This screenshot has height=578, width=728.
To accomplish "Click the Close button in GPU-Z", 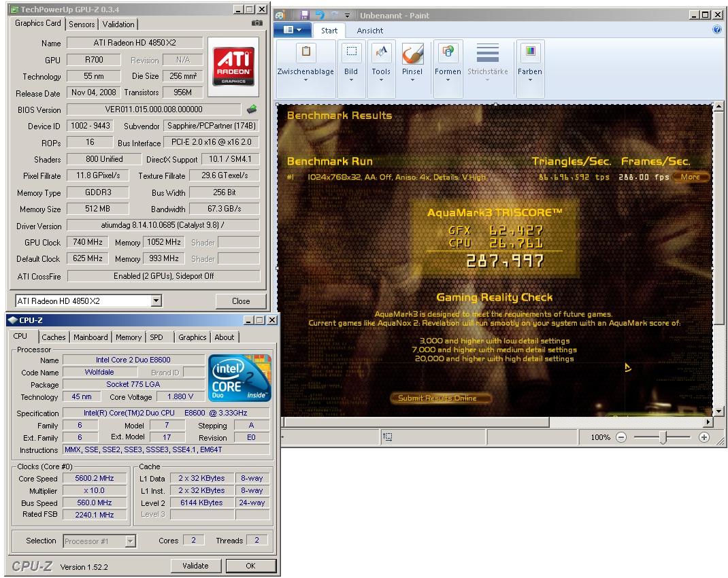I will click(x=241, y=301).
